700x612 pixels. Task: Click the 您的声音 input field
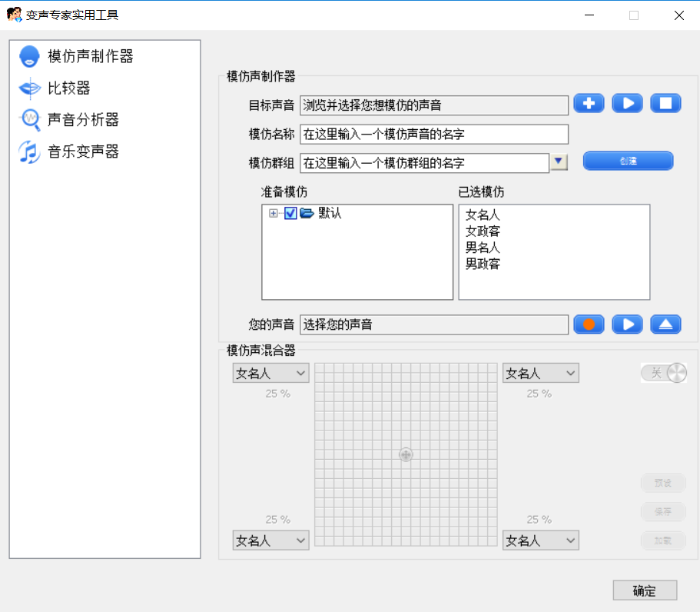[434, 324]
